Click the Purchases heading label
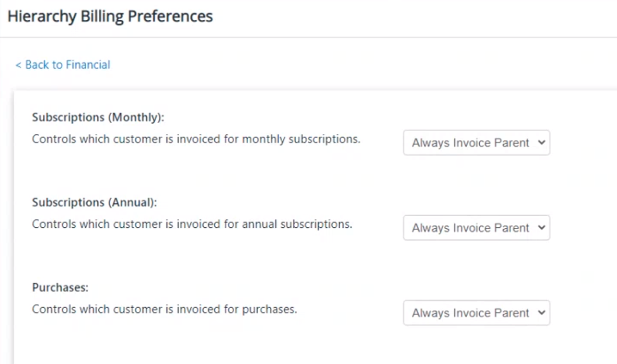The width and height of the screenshot is (617, 364). pyautogui.click(x=60, y=287)
